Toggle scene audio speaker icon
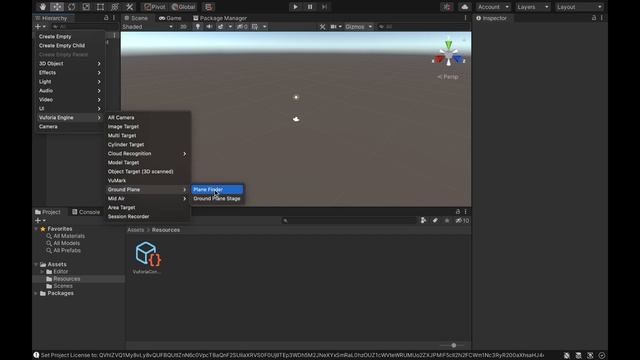640x360 pixels. coord(209,27)
